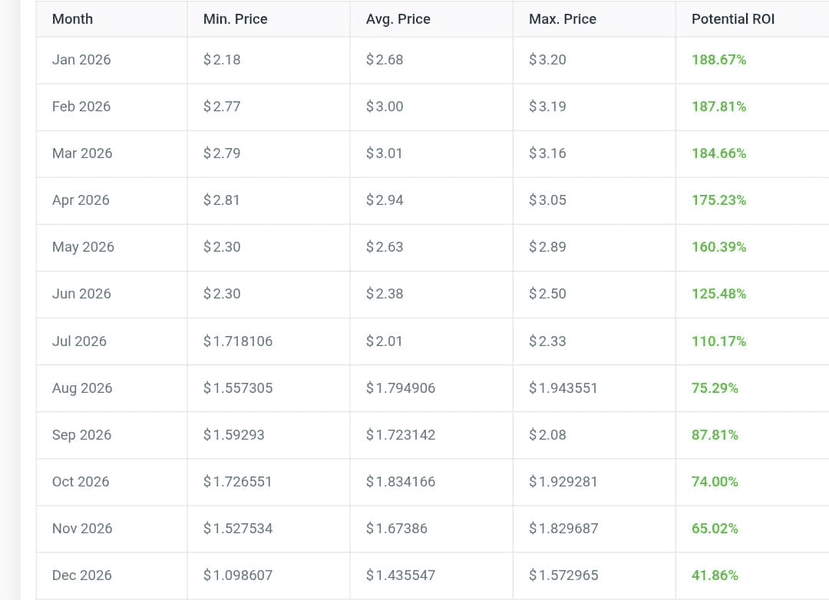Click Jun 2026 maximum price $2.50
The image size is (829, 600).
[547, 294]
